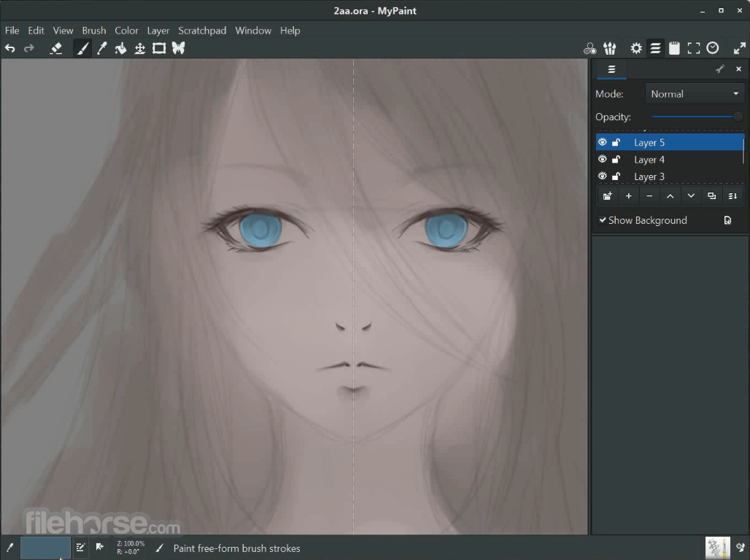Open the scratchpad notepad icon
This screenshot has height=560, width=750.
point(674,48)
